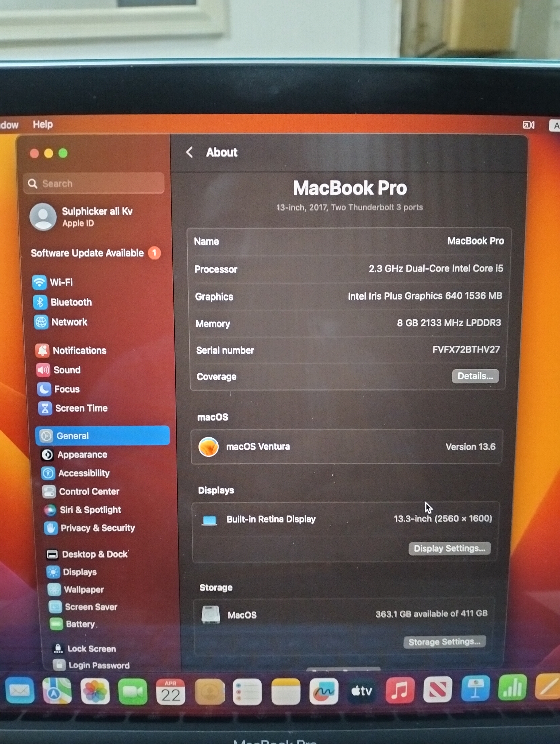Open Bluetooth settings in sidebar

[x=63, y=302]
